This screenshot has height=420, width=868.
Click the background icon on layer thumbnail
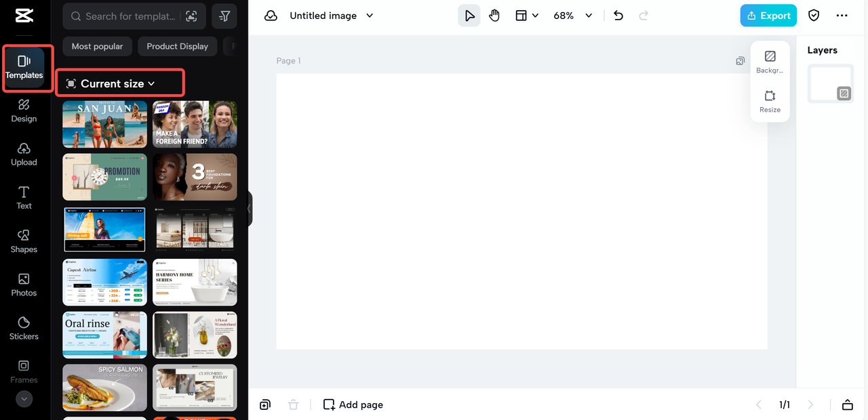(x=844, y=93)
